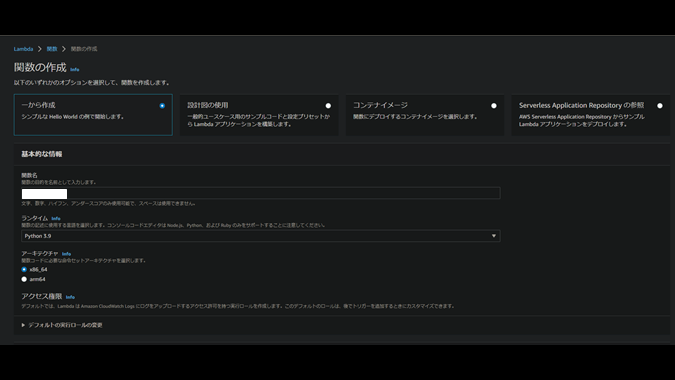Select x86_64 architecture radio button
Image resolution: width=675 pixels, height=380 pixels.
(24, 269)
